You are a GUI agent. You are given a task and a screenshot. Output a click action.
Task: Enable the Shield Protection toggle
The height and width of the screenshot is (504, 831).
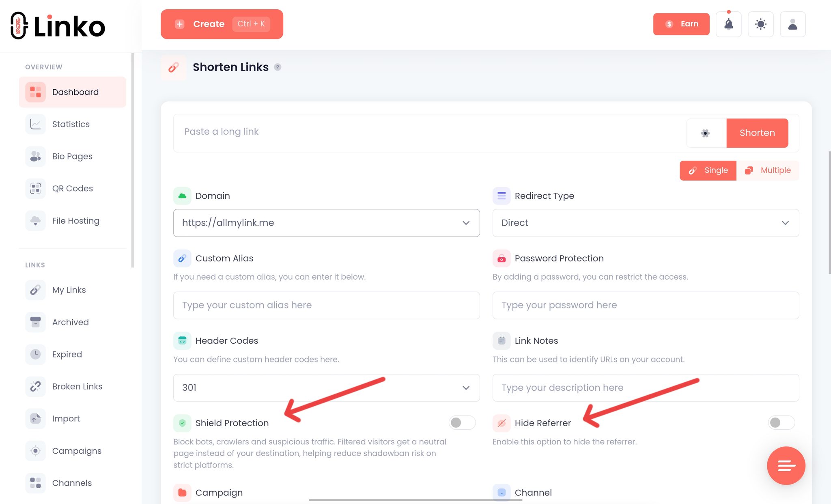(462, 423)
